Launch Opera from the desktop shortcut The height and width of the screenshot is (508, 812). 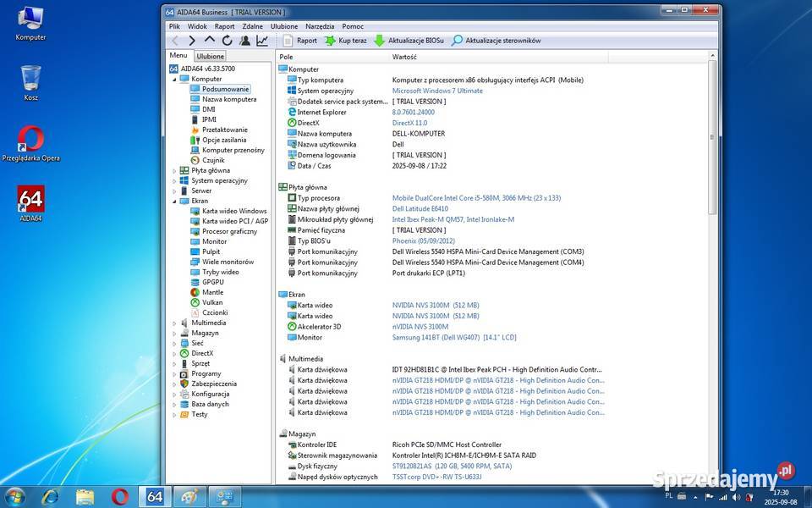(x=31, y=139)
